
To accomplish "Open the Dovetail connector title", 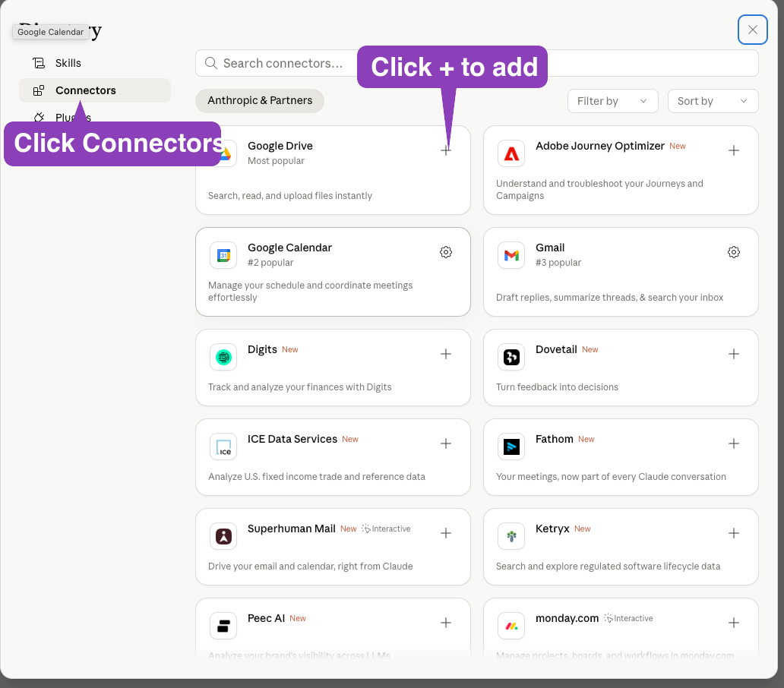I will pos(556,349).
